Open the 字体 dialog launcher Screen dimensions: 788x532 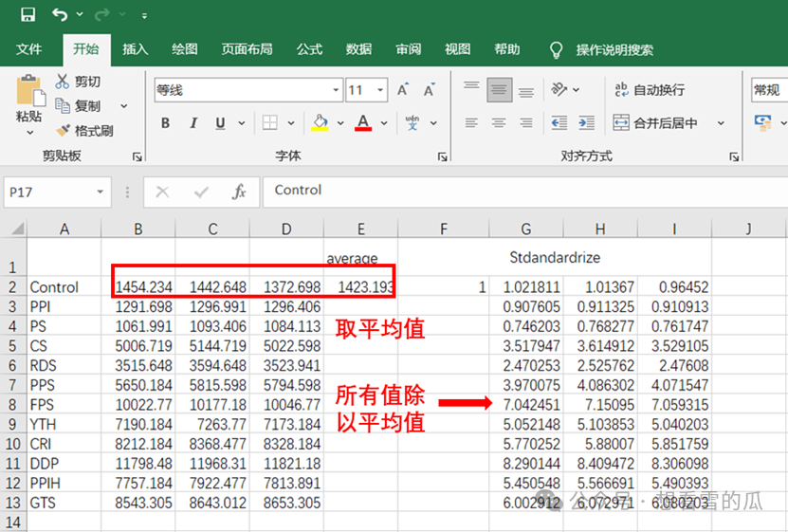point(442,157)
